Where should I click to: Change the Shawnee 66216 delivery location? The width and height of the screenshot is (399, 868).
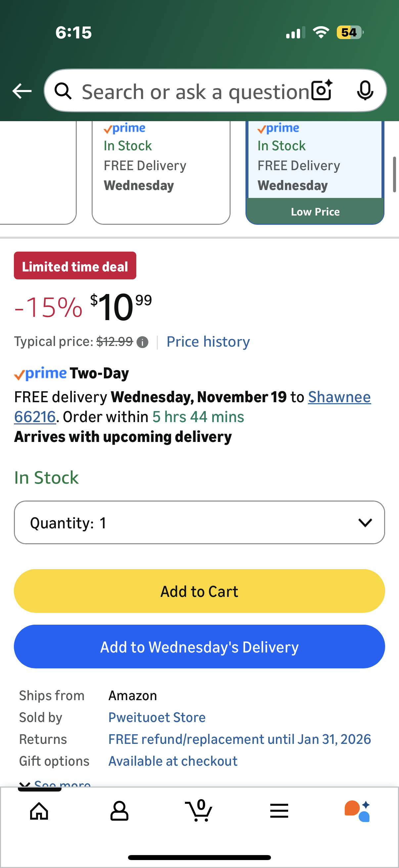(x=339, y=397)
